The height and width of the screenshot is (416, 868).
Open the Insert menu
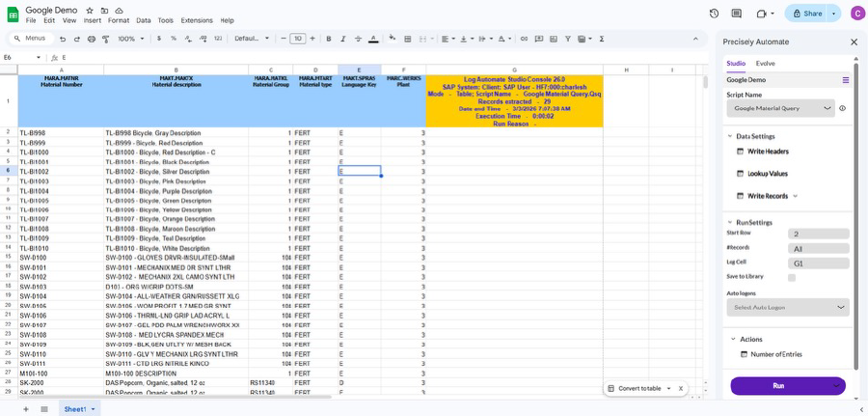tap(93, 20)
